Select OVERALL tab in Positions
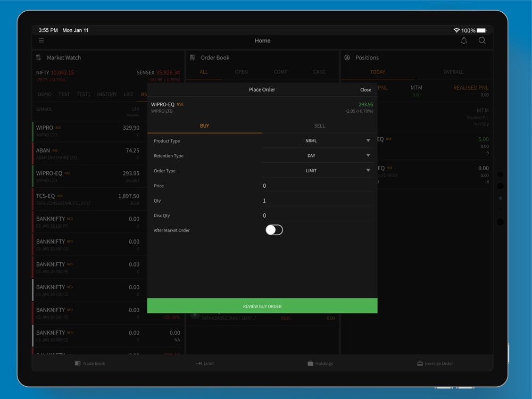Viewport: 532px width, 399px height. (x=453, y=72)
